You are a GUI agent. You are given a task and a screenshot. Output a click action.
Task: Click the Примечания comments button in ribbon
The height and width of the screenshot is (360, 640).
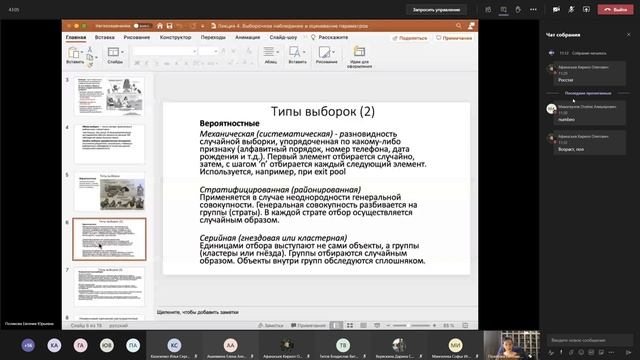(454, 38)
